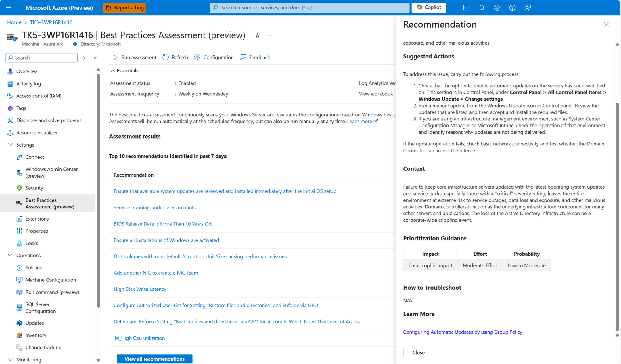This screenshot has height=364, width=621.
Task: Open Ensure all installations of Windows are activated
Action: pyautogui.click(x=166, y=240)
